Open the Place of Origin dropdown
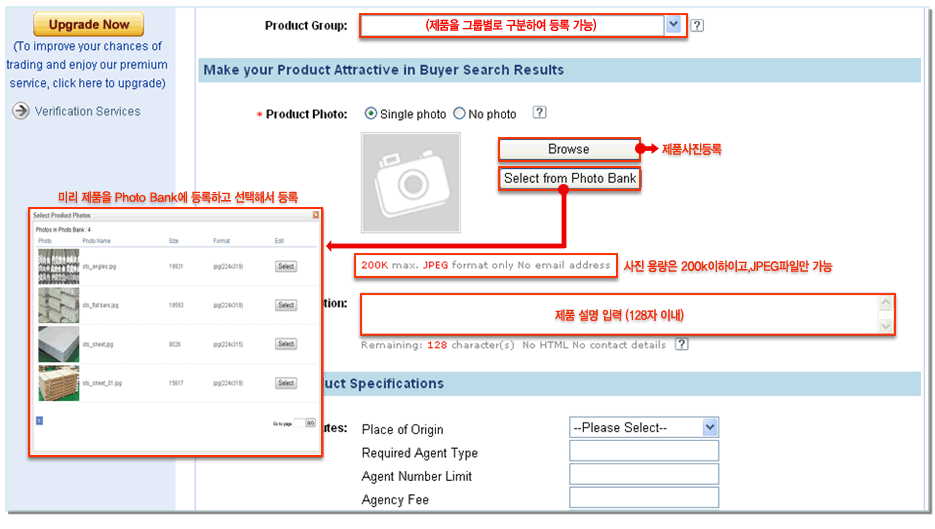935x529 pixels. tap(643, 428)
